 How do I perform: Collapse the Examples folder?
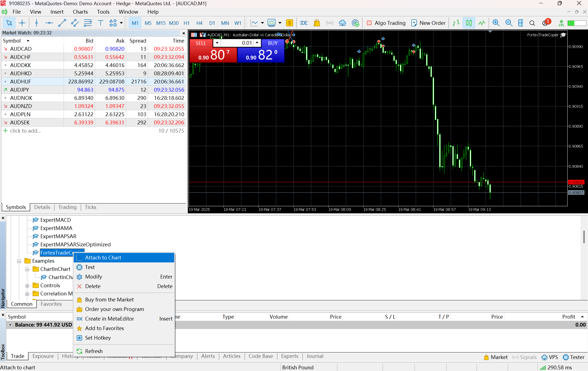tap(19, 261)
